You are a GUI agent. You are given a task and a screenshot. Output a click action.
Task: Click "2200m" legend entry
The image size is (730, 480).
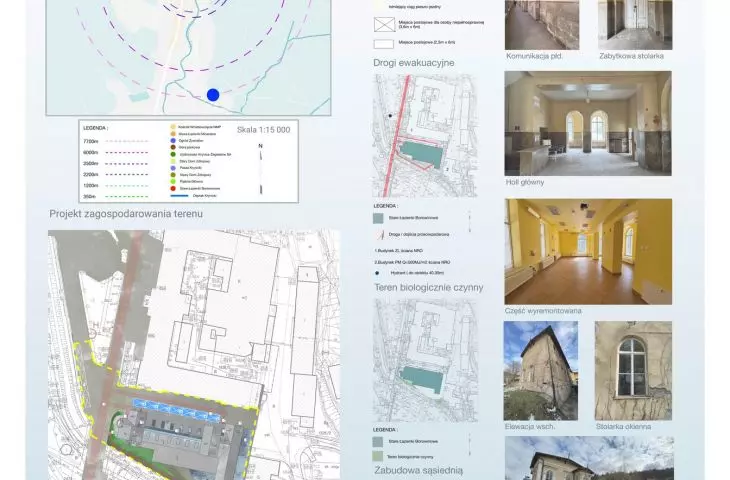click(91, 175)
